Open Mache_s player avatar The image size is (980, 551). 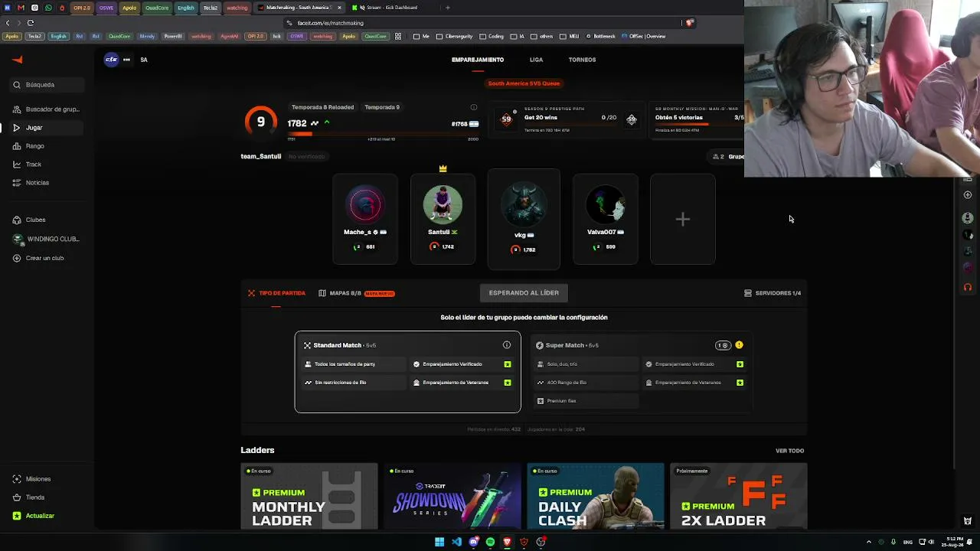tap(365, 205)
